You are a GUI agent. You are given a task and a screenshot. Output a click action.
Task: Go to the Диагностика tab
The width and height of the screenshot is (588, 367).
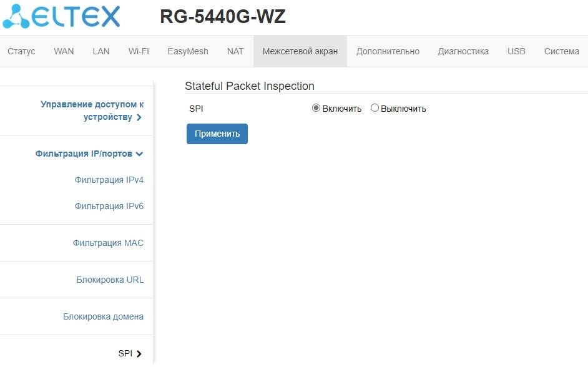tap(463, 51)
